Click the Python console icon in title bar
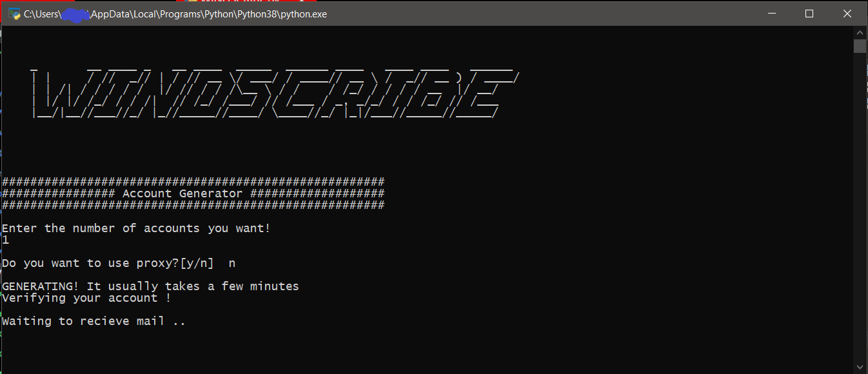 (14, 14)
